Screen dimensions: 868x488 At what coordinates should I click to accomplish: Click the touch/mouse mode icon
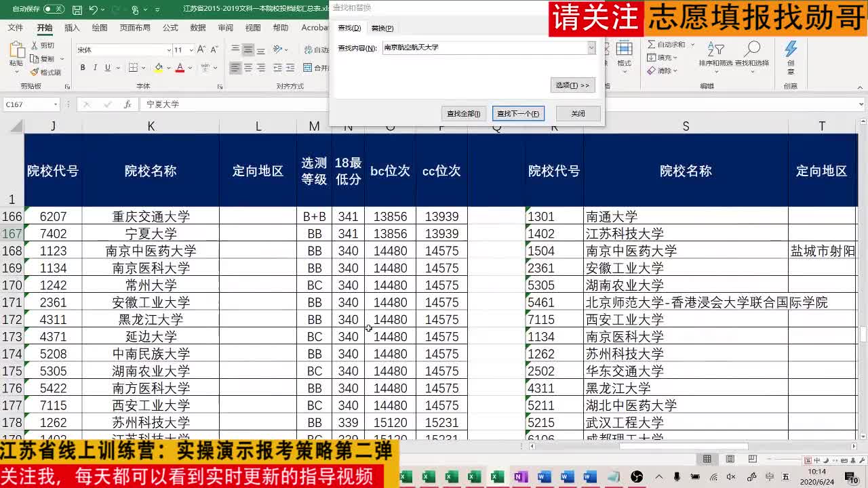(135, 10)
